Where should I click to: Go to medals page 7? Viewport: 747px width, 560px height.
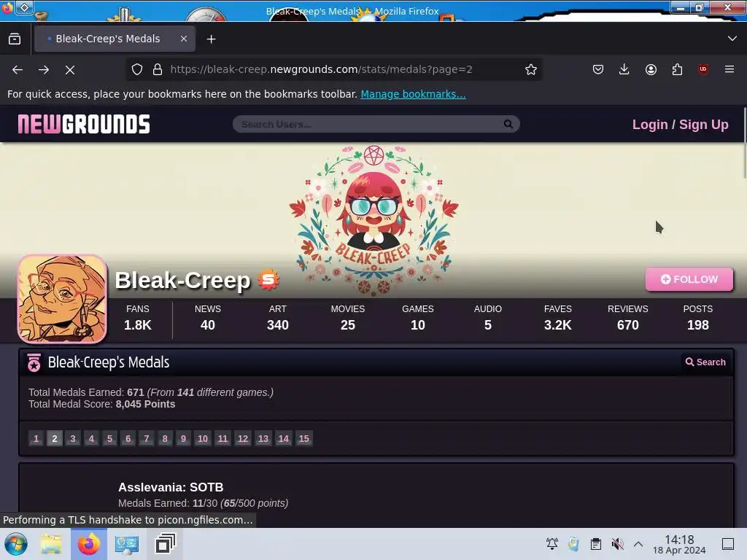[147, 438]
